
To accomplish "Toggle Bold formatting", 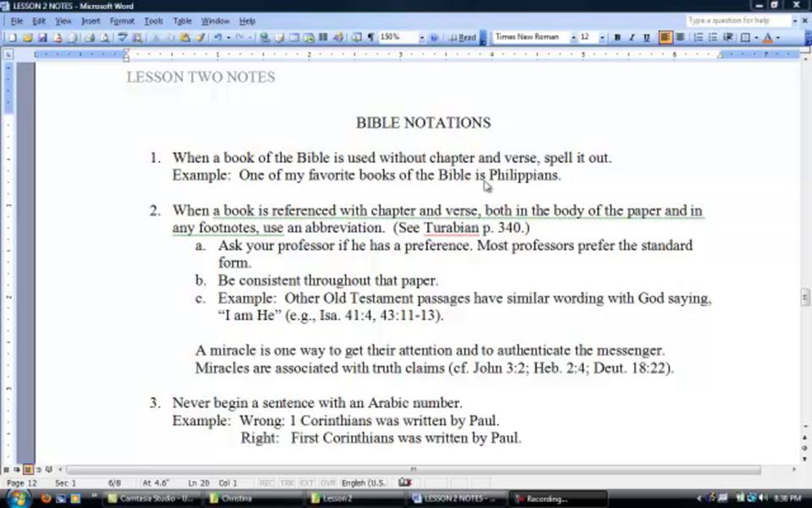I will pos(617,37).
